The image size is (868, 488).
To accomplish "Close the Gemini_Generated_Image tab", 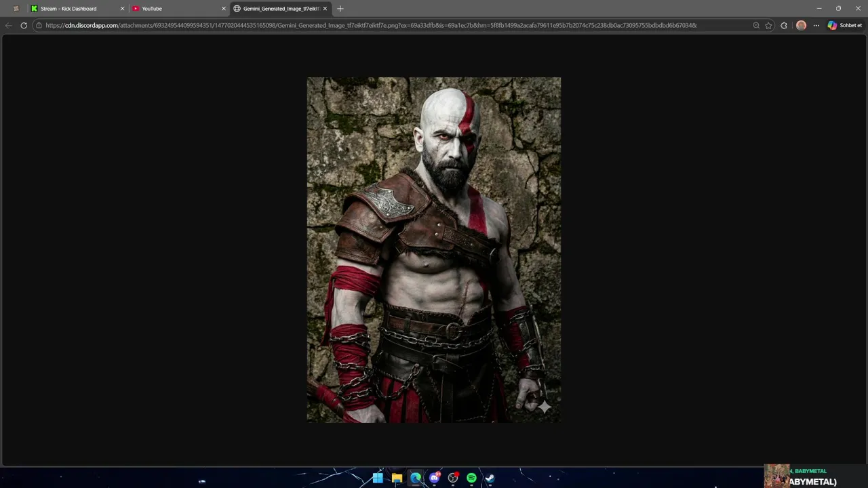I will 325,9.
